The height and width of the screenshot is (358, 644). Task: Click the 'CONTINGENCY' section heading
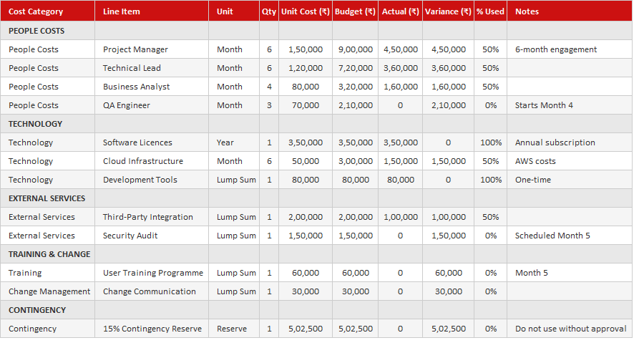coord(37,310)
